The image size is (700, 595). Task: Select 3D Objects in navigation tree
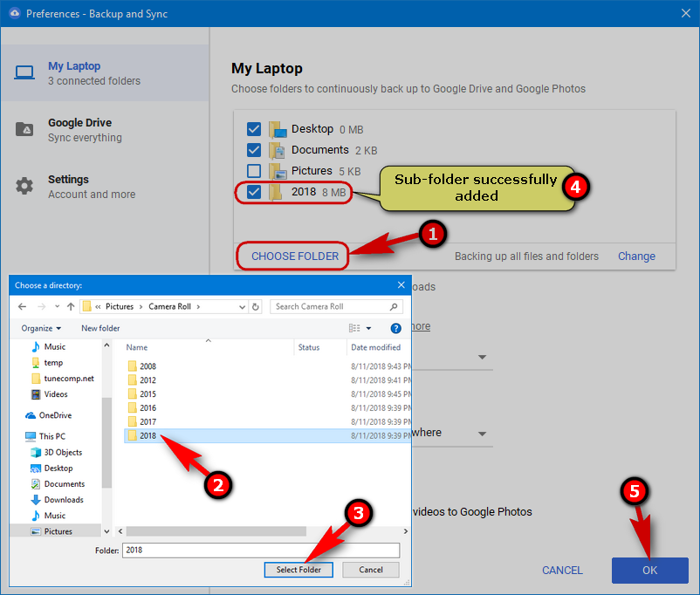tap(57, 452)
